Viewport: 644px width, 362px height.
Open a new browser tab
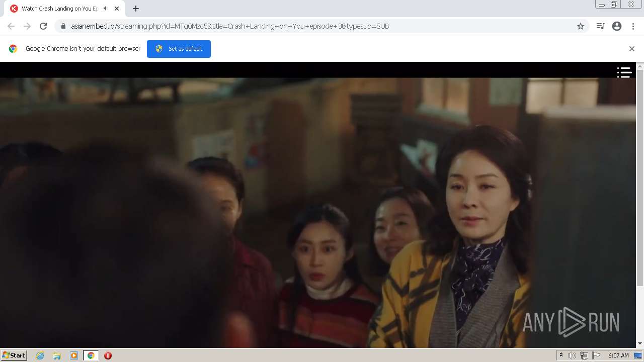(135, 9)
